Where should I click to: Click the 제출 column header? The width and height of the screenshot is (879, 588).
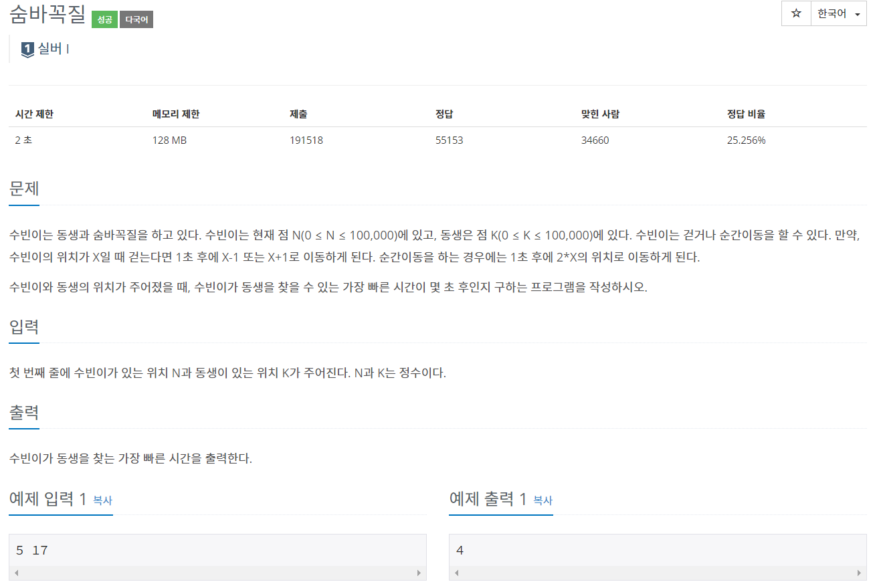[x=298, y=114]
